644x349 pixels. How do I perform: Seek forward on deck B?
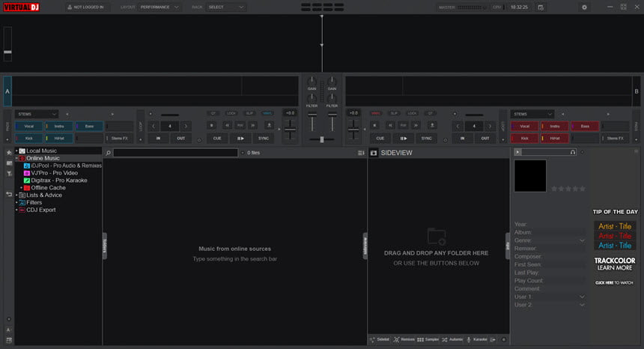pos(416,125)
